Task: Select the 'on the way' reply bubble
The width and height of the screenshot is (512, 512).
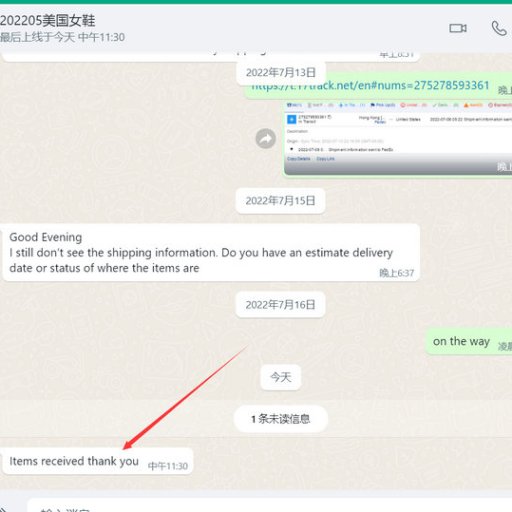Action: [469, 342]
